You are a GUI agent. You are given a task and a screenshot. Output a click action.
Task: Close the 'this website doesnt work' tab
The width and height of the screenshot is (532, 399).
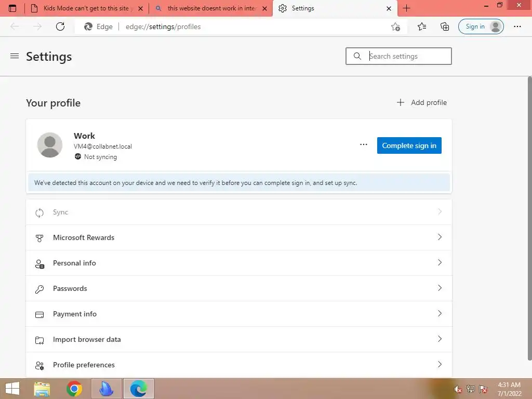[x=265, y=8]
